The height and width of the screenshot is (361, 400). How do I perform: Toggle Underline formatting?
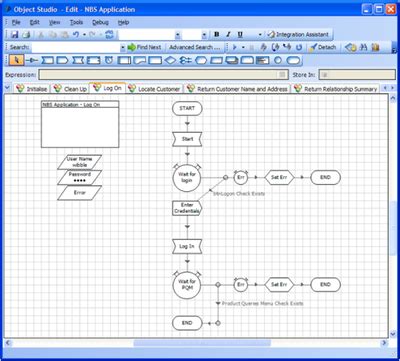click(x=240, y=34)
